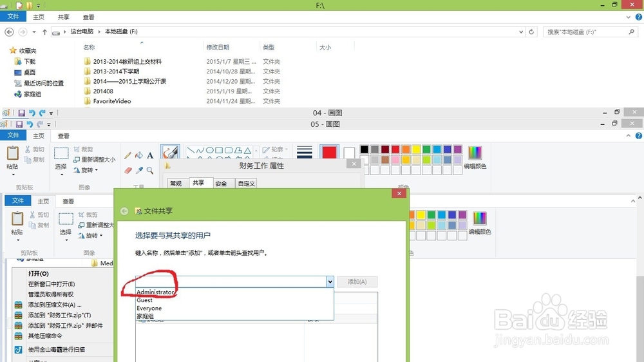The width and height of the screenshot is (644, 362).
Task: Collapse the 05 - 画图 ribbon chevron
Action: 629,136
